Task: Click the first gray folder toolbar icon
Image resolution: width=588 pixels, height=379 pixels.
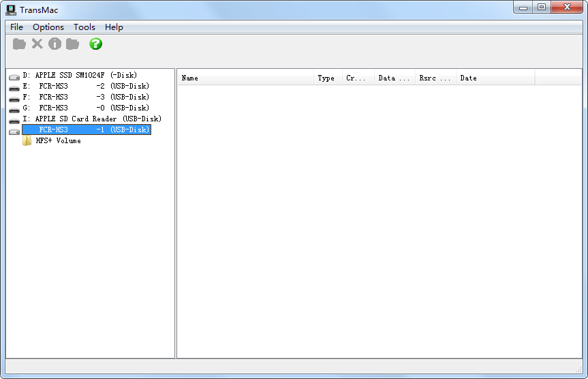Action: pyautogui.click(x=19, y=44)
